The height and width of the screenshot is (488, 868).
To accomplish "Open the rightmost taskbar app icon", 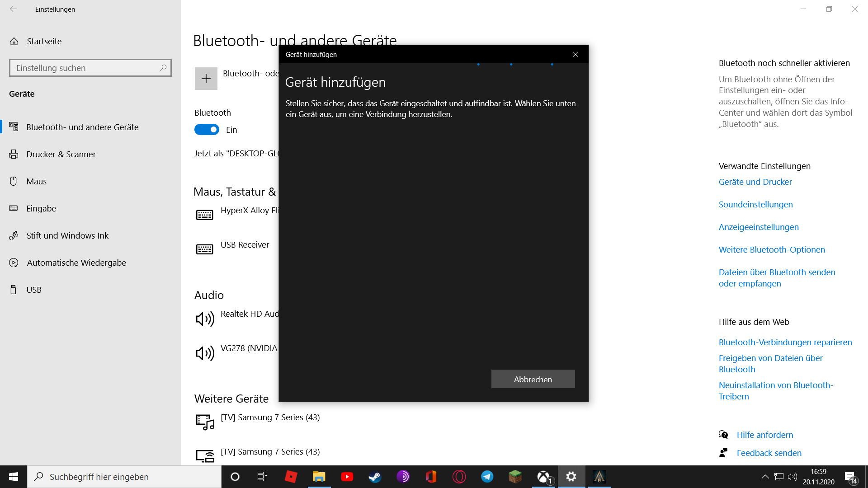I will (599, 477).
